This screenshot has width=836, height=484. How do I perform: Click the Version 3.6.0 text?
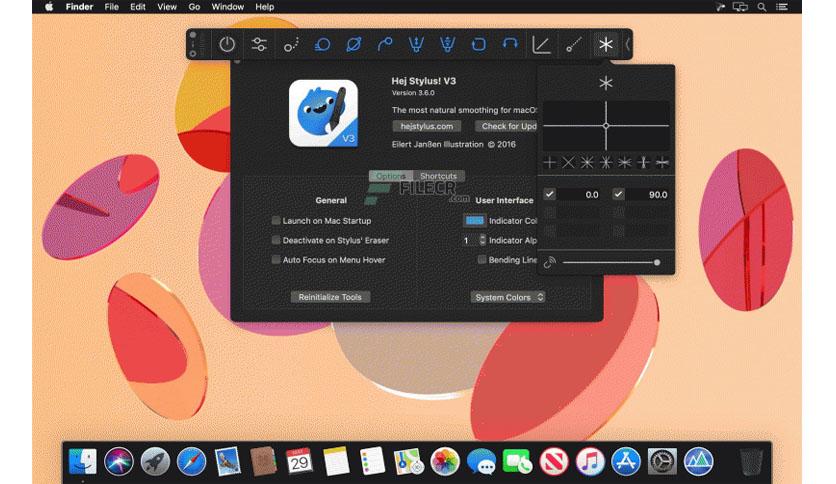pyautogui.click(x=413, y=93)
